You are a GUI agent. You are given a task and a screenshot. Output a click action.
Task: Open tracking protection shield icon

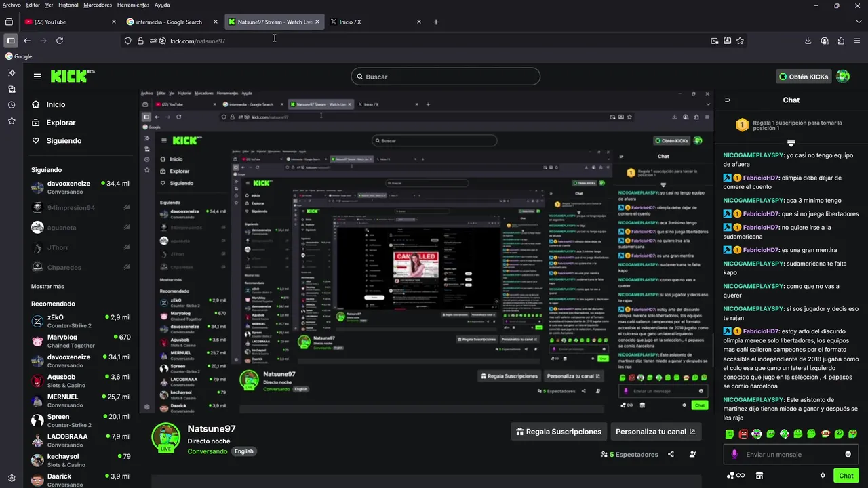pyautogui.click(x=127, y=41)
